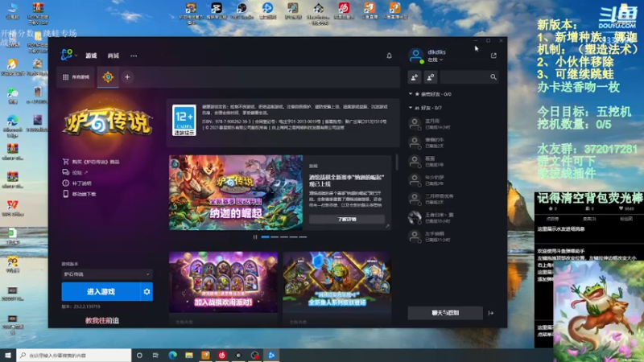Open the Windows Start menu
The image size is (644, 362).
[x=8, y=355]
